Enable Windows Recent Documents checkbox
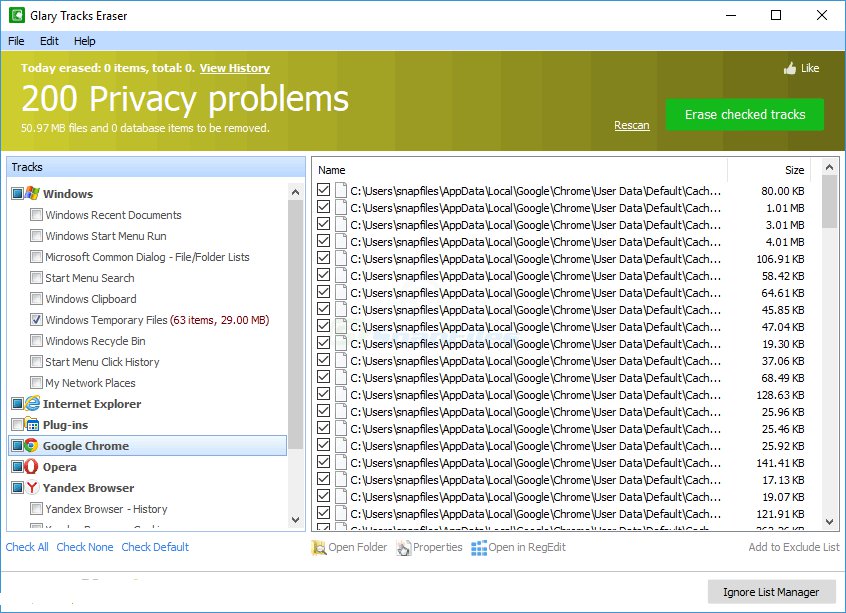This screenshot has width=846, height=613. pos(36,214)
